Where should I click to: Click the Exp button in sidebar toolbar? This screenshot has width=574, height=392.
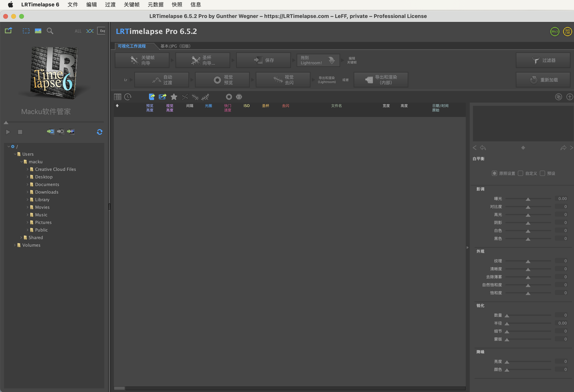[101, 31]
